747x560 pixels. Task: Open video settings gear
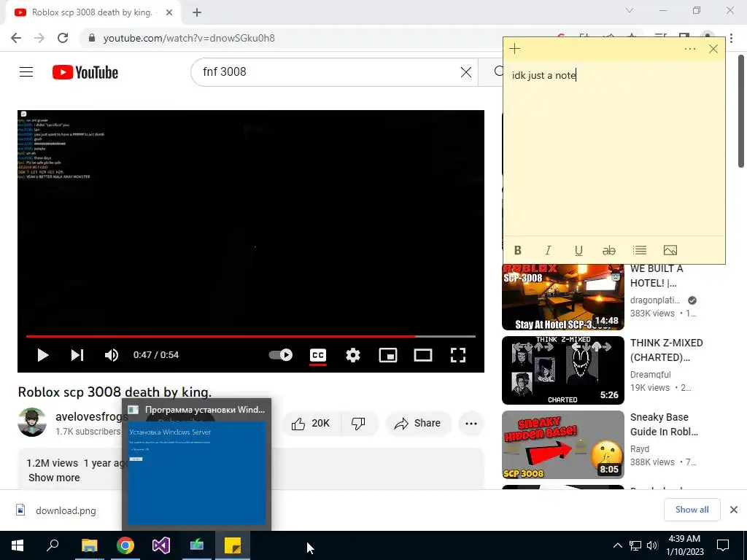(x=353, y=355)
